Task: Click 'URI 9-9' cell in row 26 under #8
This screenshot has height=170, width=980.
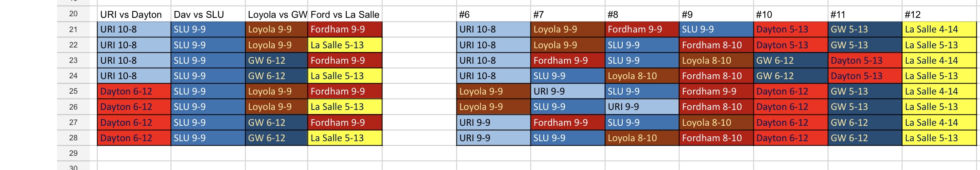Action: point(642,107)
